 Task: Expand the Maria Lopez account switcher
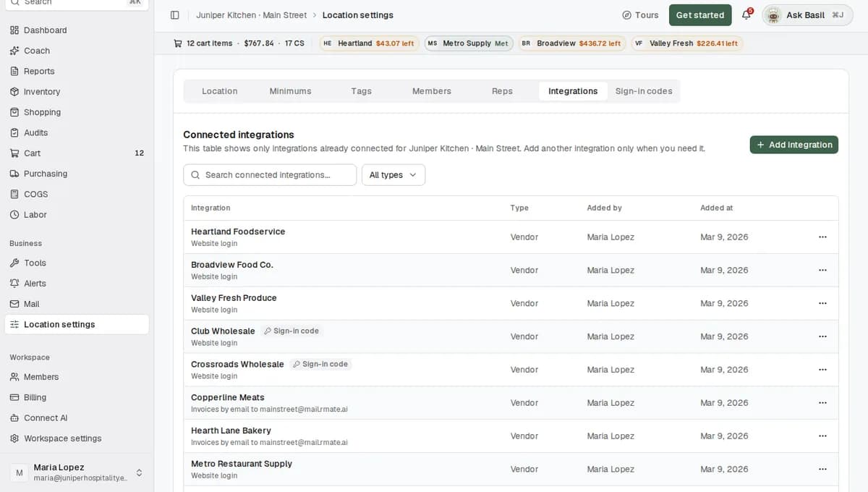click(x=77, y=472)
